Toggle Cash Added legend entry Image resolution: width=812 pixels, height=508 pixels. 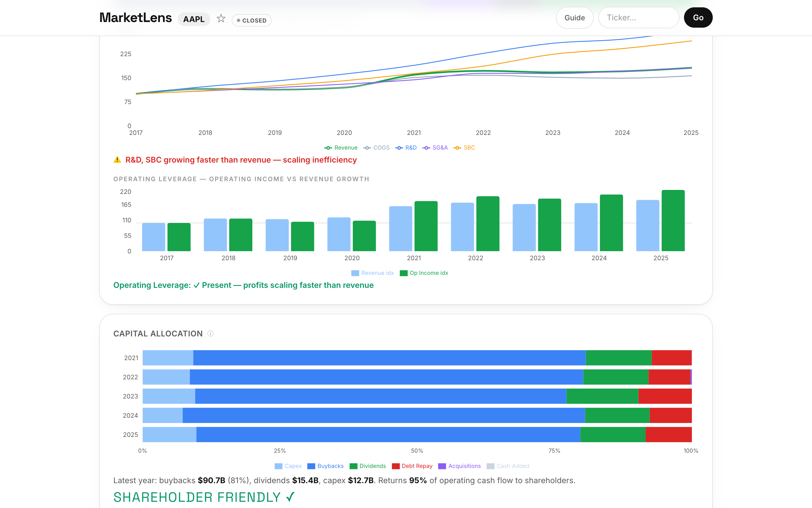click(508, 466)
